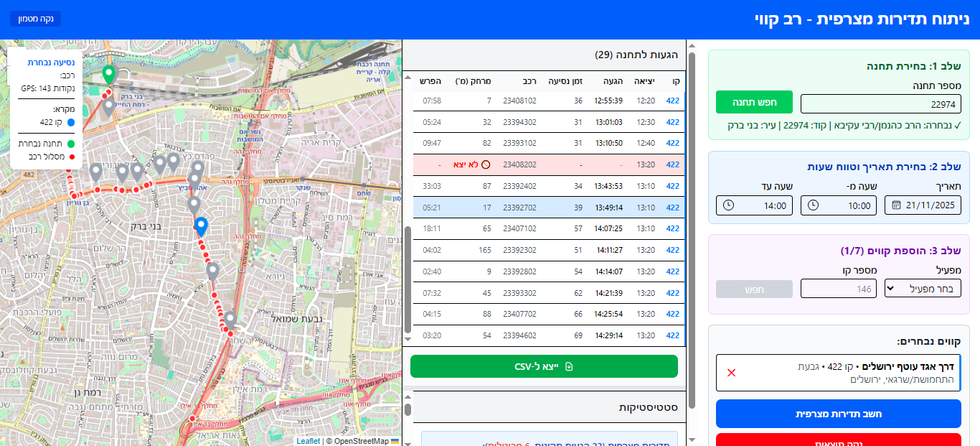Screen dimensions: 980x446
Task: Click the 'מספר קו' line number input
Action: (838, 289)
